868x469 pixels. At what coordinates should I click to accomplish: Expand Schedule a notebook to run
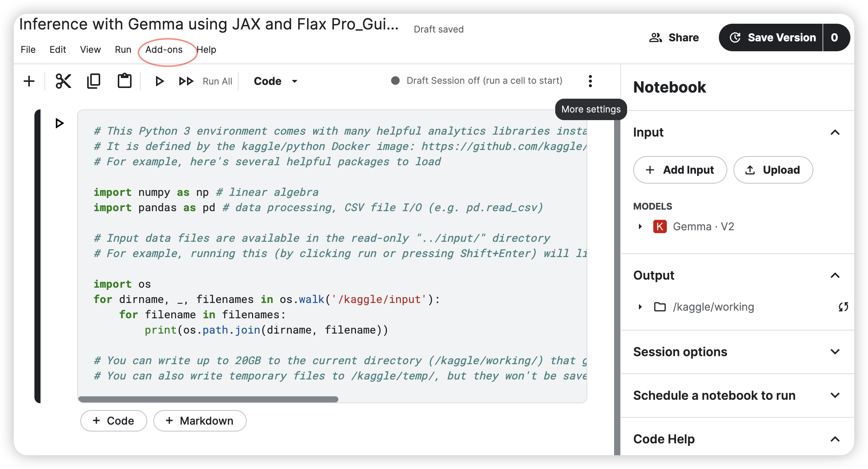coord(835,395)
